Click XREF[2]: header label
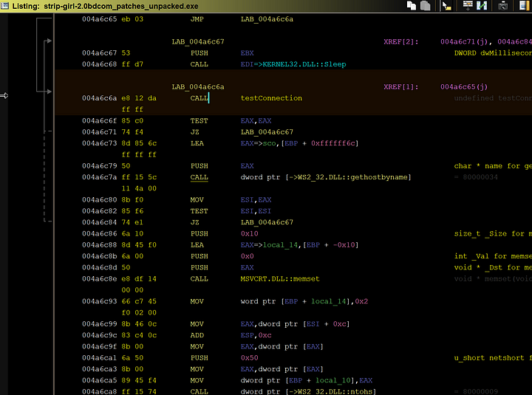 click(x=401, y=41)
